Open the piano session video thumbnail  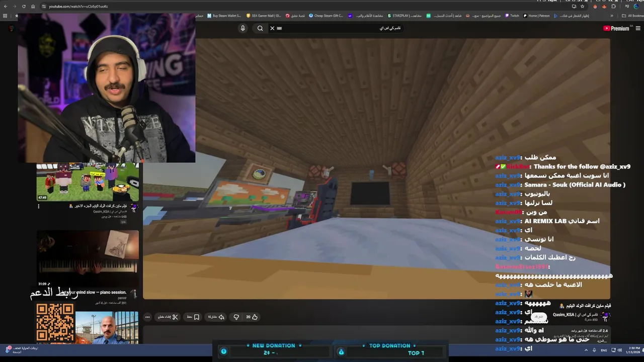[x=88, y=258]
